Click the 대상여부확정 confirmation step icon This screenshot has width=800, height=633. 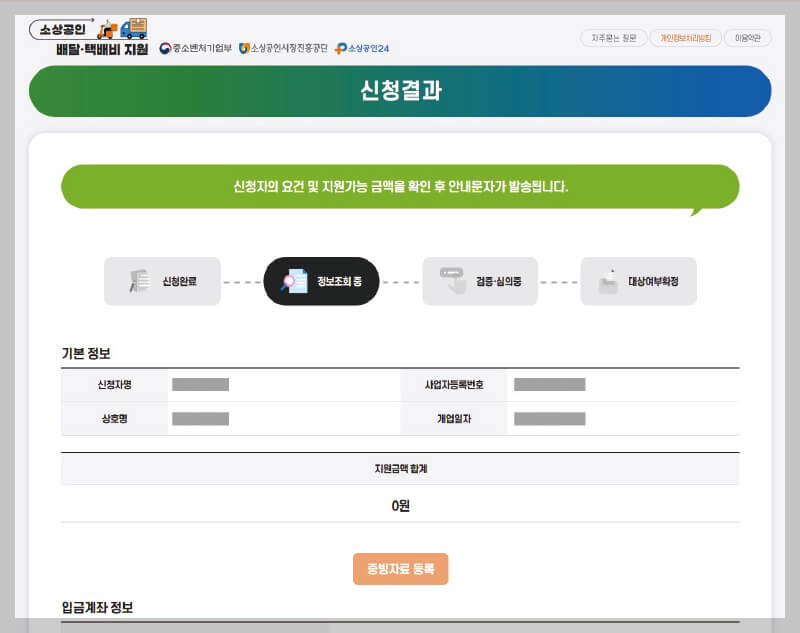[612, 281]
